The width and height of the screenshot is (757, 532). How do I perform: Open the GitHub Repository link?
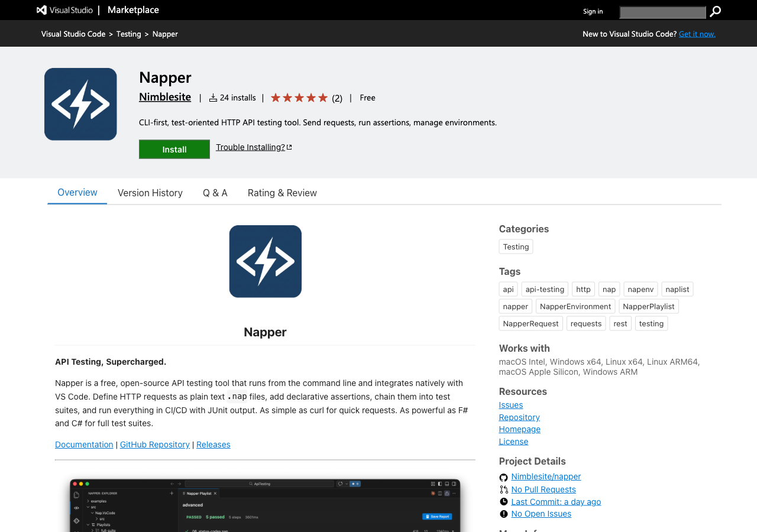155,445
